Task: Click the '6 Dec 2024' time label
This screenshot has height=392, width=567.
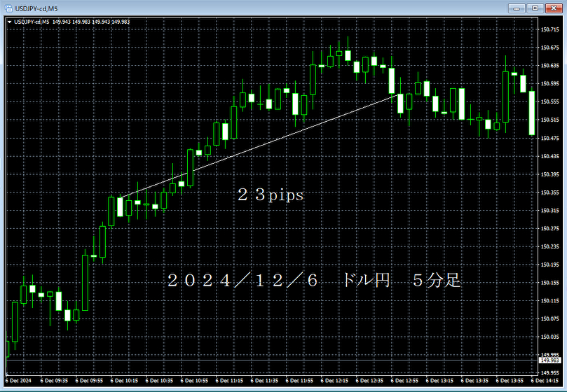Action: (x=18, y=380)
